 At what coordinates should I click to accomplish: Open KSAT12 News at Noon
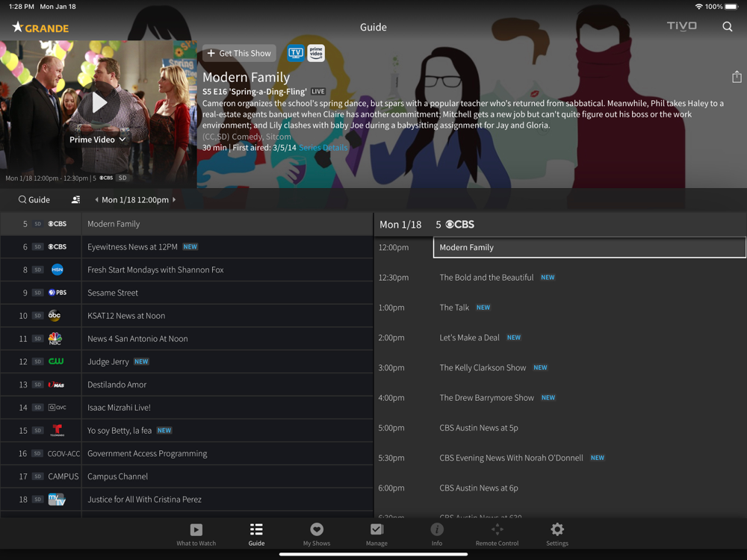point(227,315)
